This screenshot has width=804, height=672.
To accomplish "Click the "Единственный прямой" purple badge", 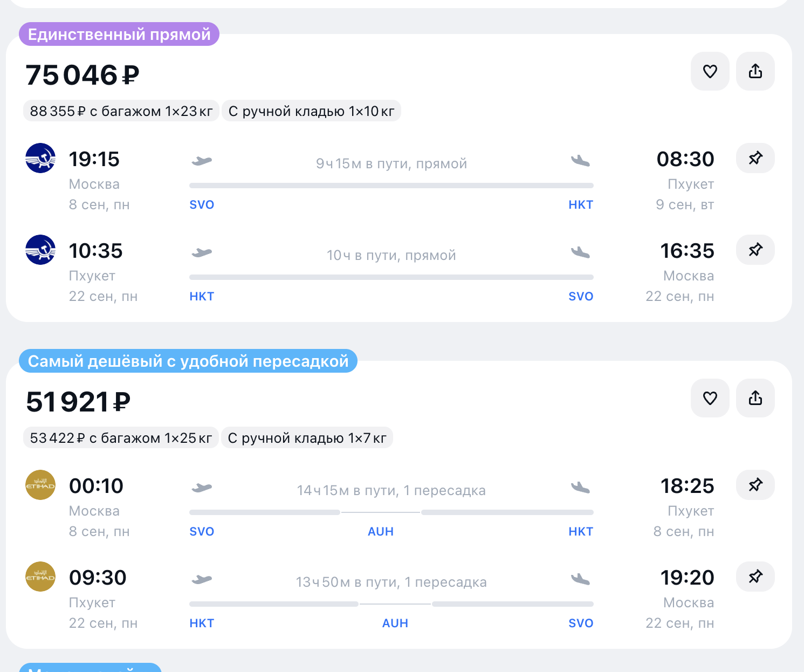I will pos(119,35).
